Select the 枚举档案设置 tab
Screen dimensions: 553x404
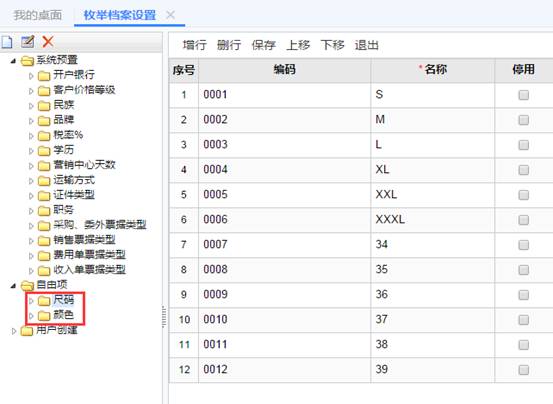(120, 15)
